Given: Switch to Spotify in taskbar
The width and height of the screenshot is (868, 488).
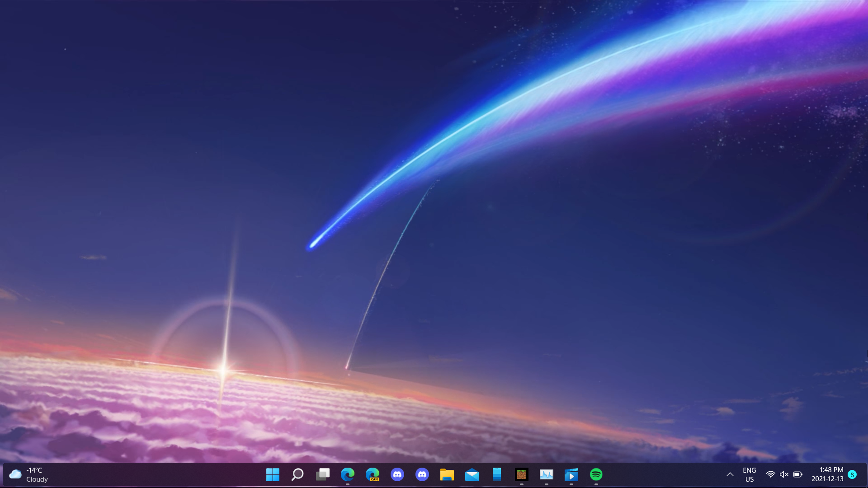Looking at the screenshot, I should (596, 474).
